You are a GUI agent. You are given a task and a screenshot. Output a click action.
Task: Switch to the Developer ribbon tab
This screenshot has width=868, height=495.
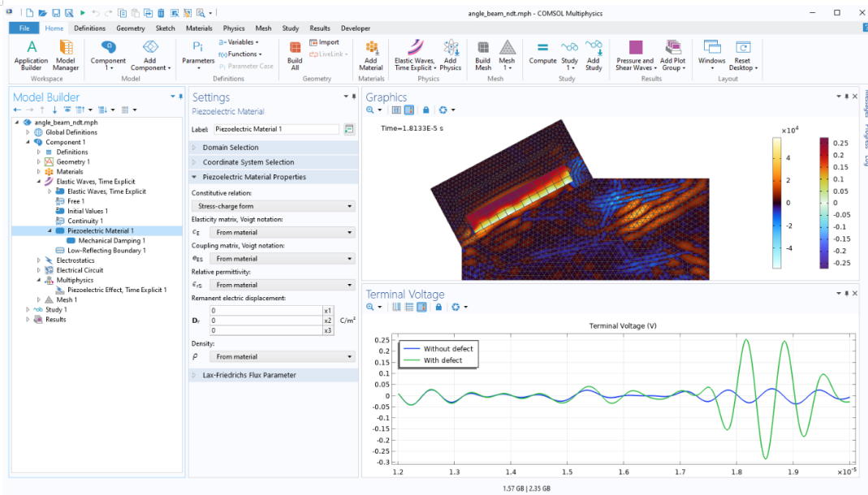click(x=356, y=28)
